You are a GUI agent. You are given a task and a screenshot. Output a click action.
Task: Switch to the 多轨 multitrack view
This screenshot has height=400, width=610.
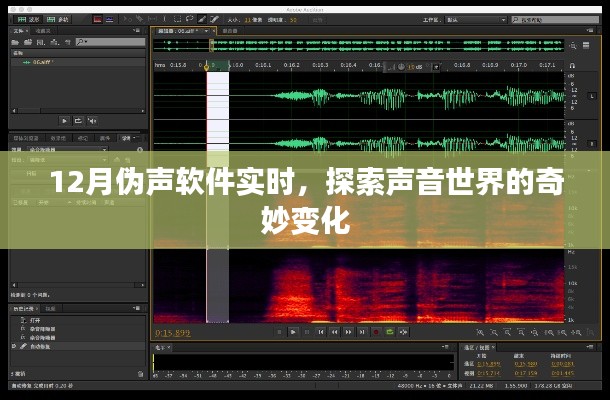click(57, 19)
